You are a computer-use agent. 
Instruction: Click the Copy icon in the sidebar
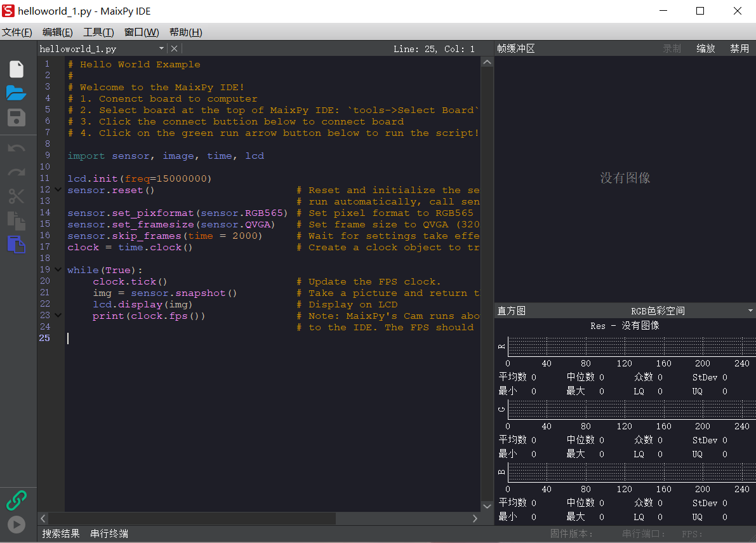click(17, 221)
